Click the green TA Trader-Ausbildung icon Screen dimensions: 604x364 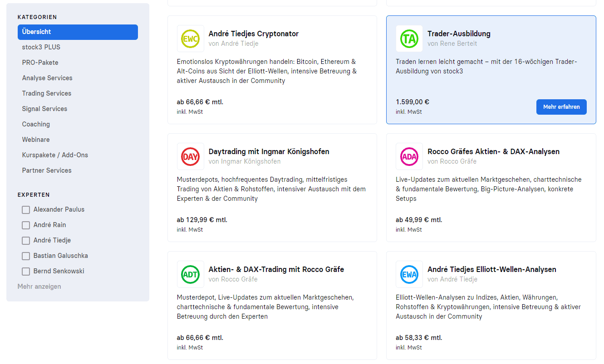(409, 39)
